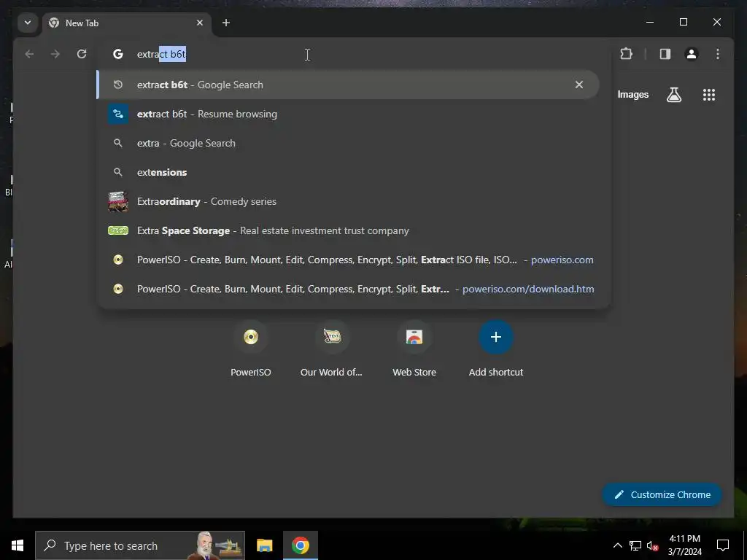747x560 pixels.
Task: Open File Explorer from taskbar
Action: (x=264, y=545)
